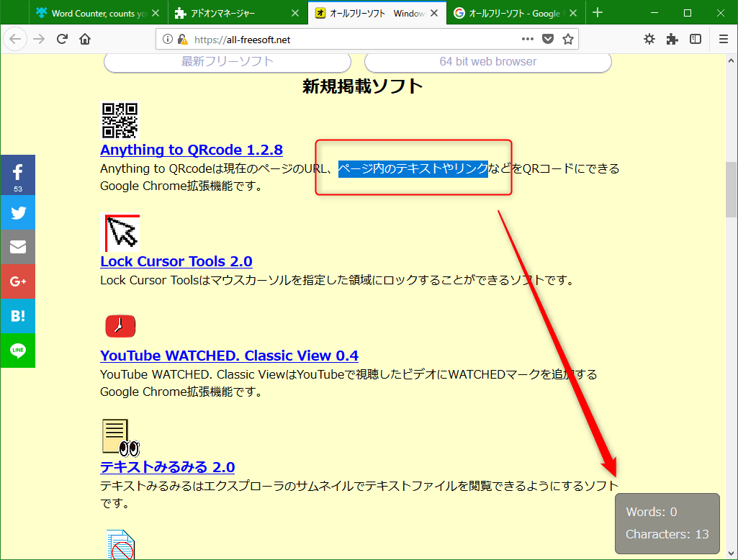Share page on LINE
Image resolution: width=738 pixels, height=560 pixels.
(x=18, y=351)
